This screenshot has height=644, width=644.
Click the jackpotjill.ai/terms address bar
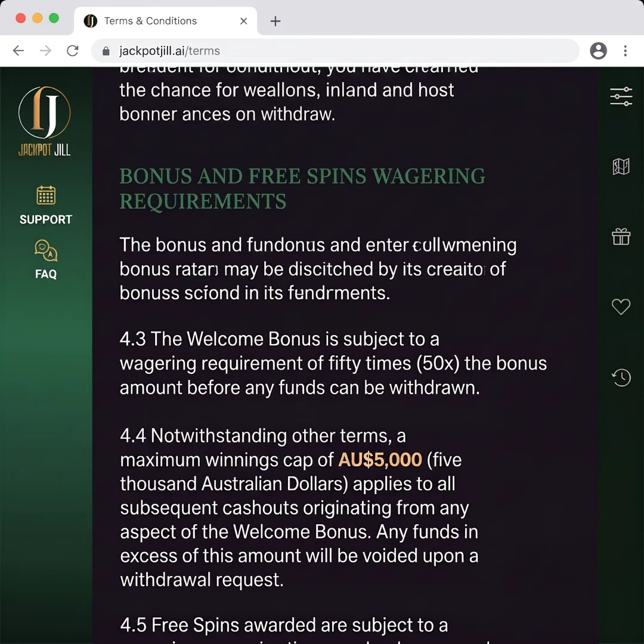(335, 51)
